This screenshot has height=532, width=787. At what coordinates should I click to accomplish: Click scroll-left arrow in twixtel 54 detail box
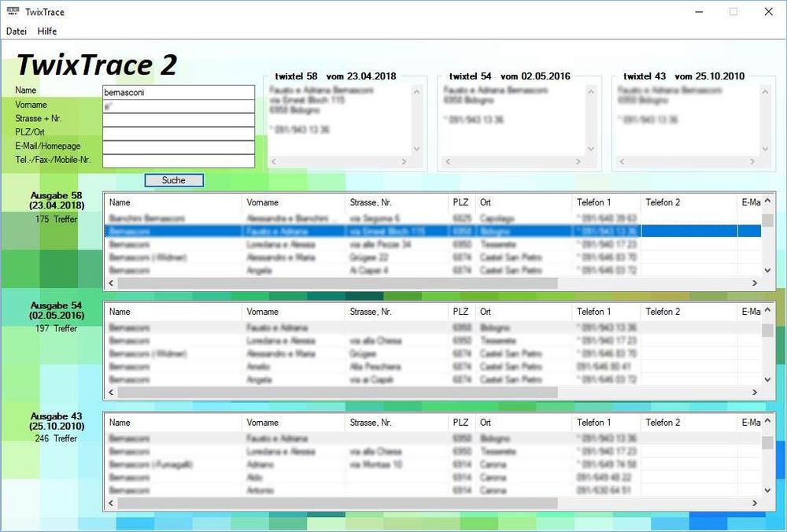449,161
